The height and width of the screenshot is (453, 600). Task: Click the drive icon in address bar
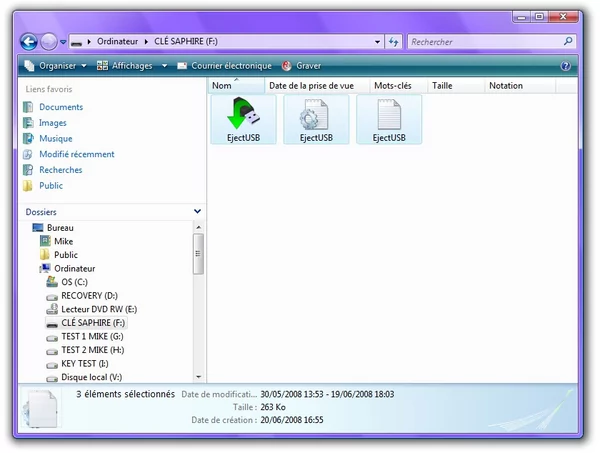point(77,42)
